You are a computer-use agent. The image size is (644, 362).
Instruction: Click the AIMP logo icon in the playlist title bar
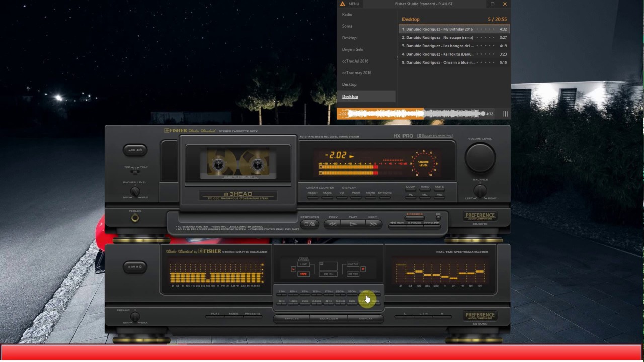pyautogui.click(x=343, y=4)
